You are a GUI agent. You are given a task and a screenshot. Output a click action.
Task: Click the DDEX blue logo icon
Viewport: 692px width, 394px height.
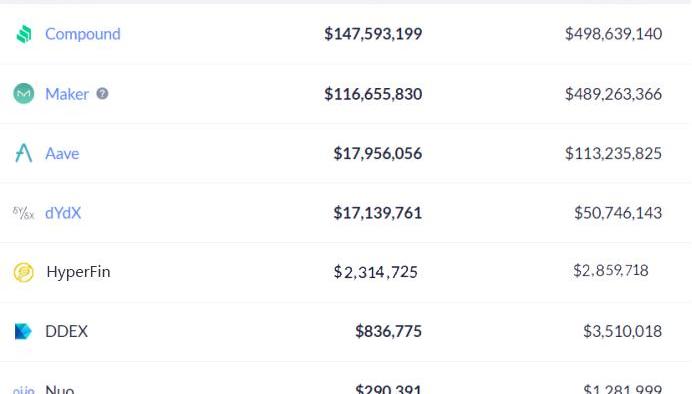23,331
